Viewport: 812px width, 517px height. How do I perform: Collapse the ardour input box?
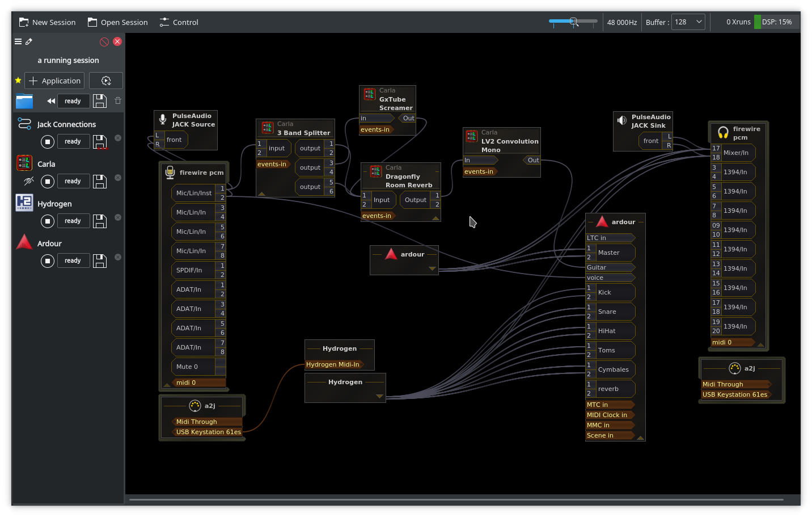click(640, 438)
